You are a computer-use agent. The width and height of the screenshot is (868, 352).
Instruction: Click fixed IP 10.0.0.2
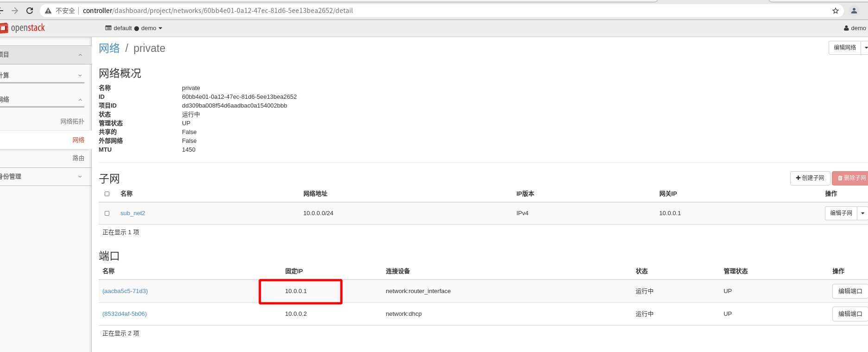point(296,314)
